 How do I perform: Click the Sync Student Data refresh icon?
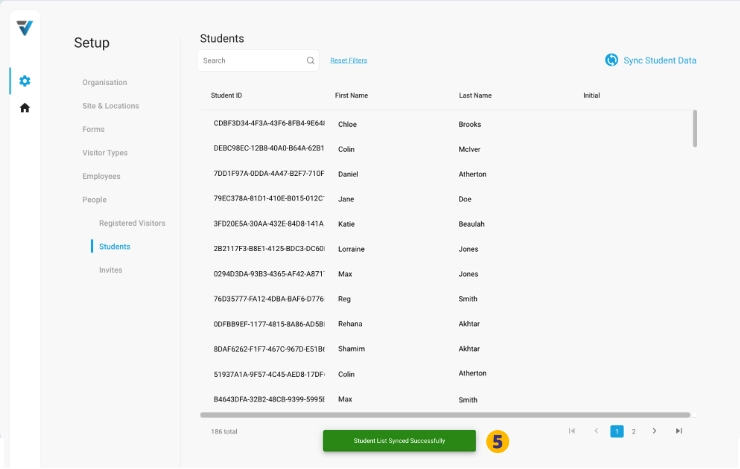(611, 60)
